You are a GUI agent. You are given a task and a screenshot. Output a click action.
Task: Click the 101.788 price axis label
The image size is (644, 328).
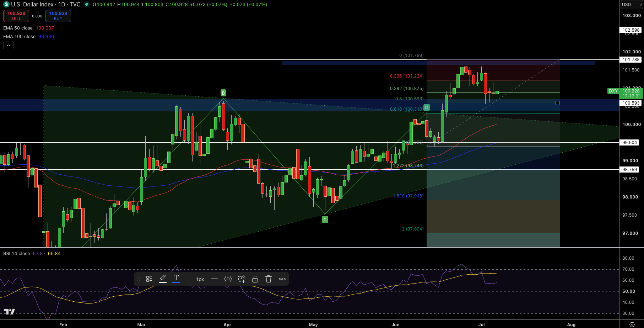[x=631, y=60]
